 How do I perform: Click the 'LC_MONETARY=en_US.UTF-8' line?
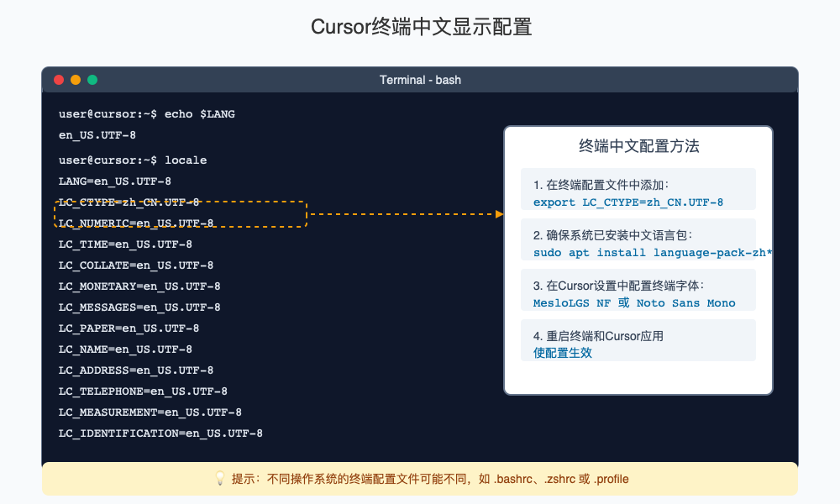coord(139,286)
